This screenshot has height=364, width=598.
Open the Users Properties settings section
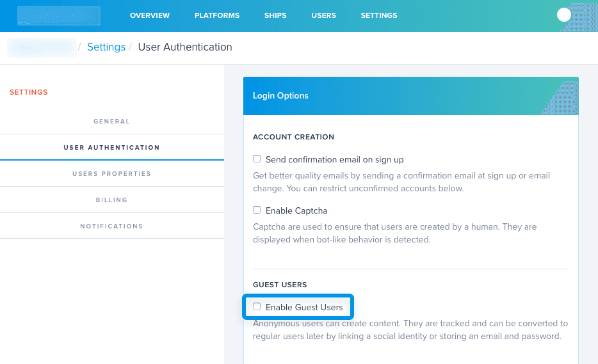tap(111, 173)
